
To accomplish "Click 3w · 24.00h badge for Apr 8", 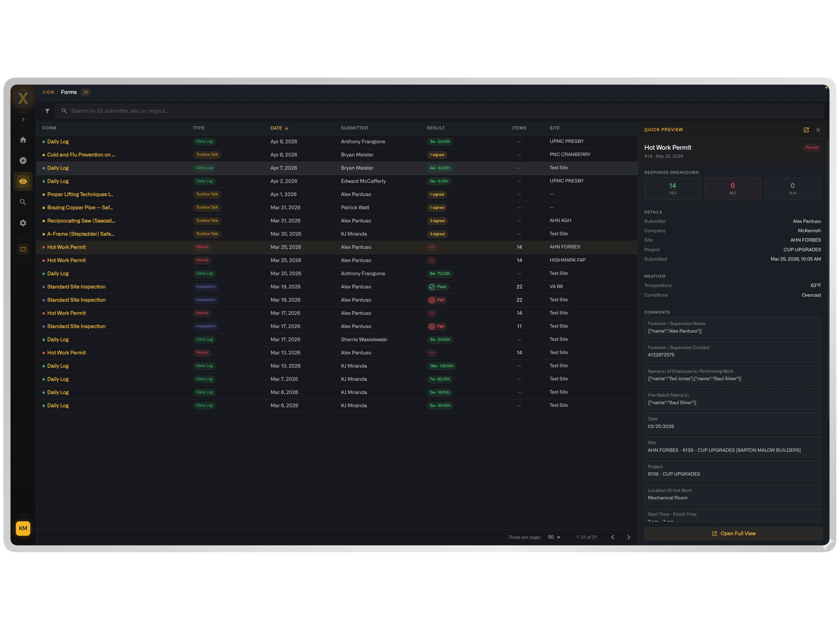I will [x=440, y=142].
